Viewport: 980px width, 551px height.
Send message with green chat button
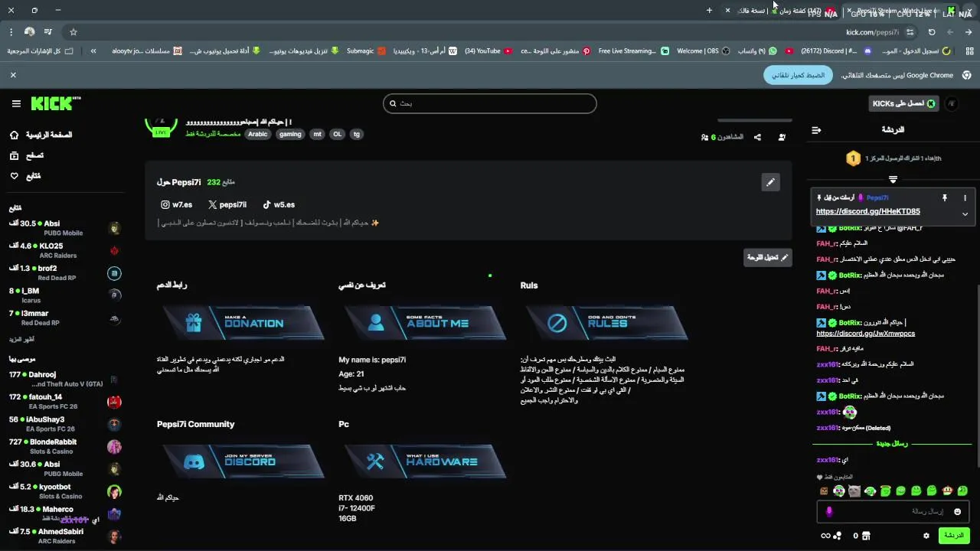coord(954,536)
